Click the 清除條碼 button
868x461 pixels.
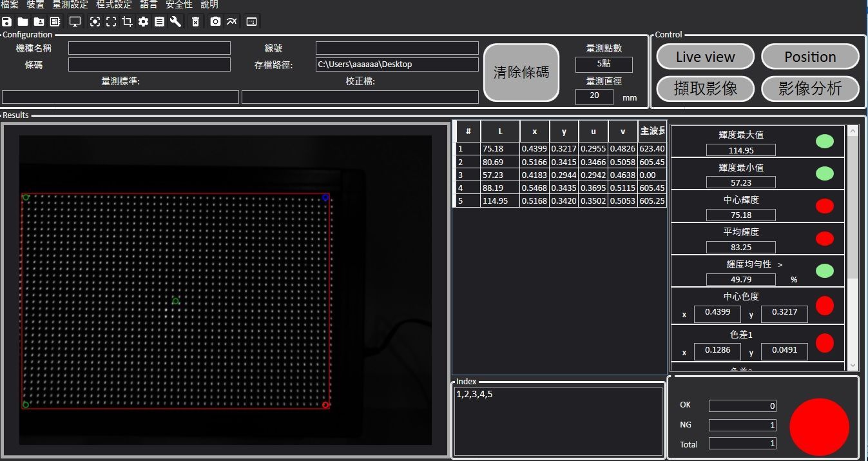tap(521, 72)
